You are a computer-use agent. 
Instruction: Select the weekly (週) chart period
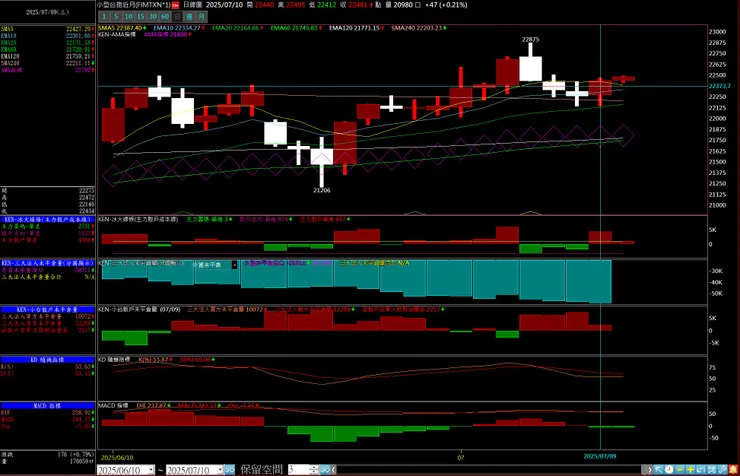click(189, 17)
